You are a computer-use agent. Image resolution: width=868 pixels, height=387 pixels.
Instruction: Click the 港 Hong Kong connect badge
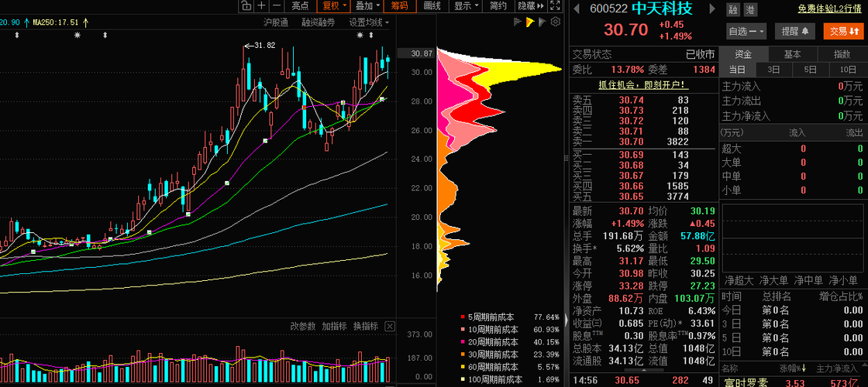[x=749, y=9]
